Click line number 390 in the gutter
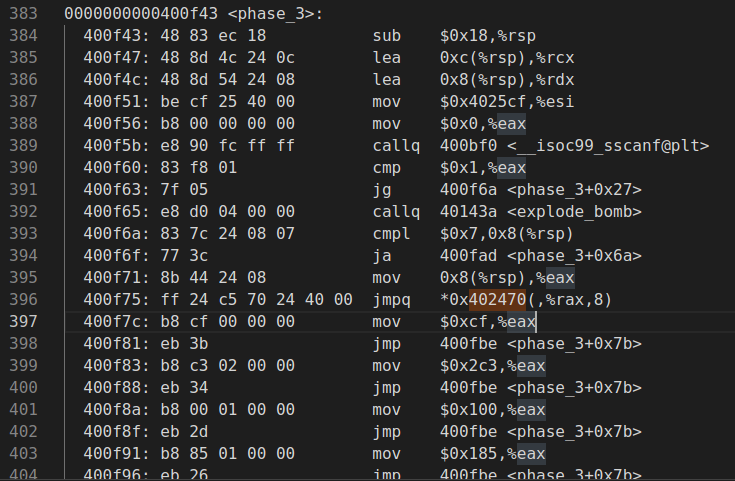The width and height of the screenshot is (735, 481). click(x=22, y=167)
